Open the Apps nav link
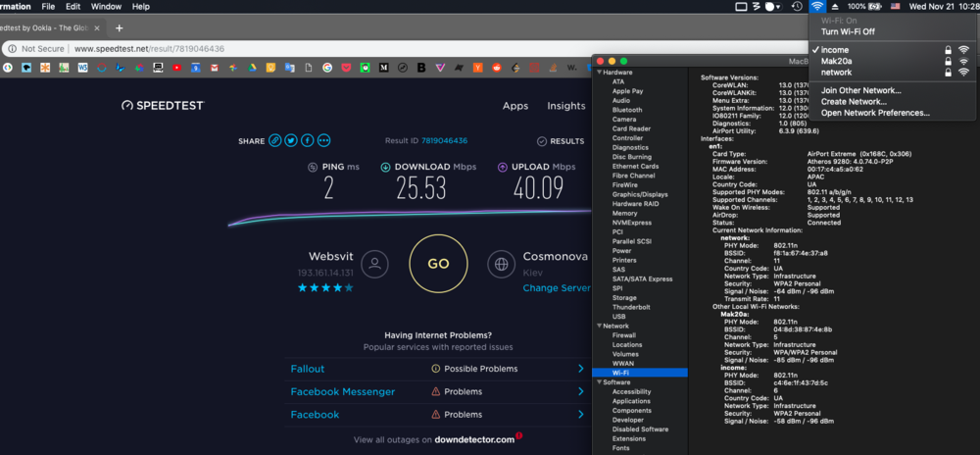Image resolution: width=980 pixels, height=455 pixels. click(515, 106)
